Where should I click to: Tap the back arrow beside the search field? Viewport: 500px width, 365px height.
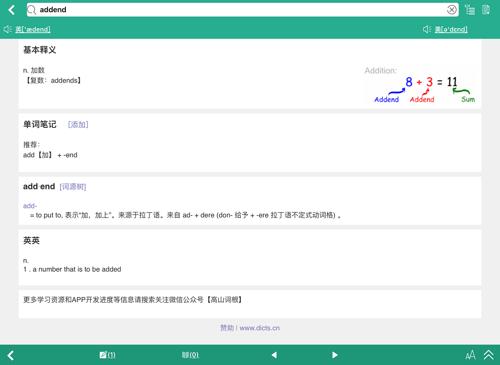pos(11,10)
